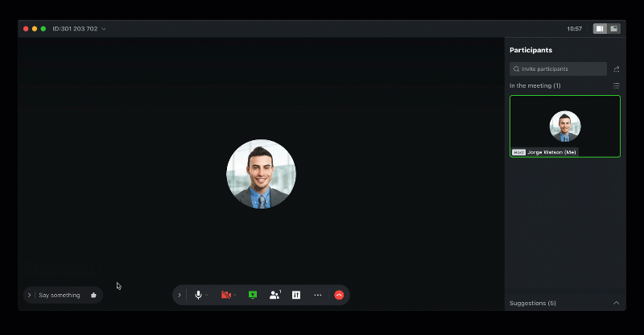
Task: Click the Say something chat input
Action: [x=59, y=295]
